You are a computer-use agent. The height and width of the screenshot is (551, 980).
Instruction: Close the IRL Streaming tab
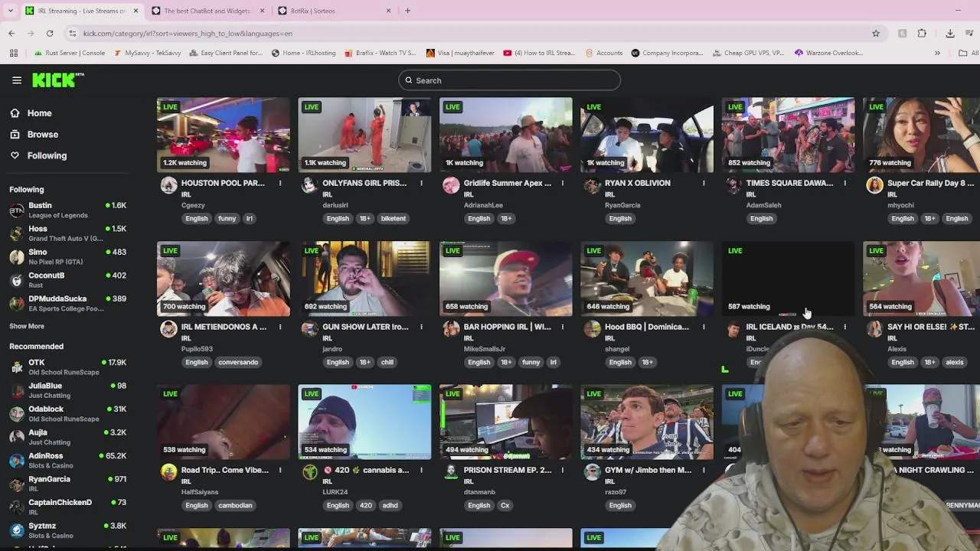point(136,11)
